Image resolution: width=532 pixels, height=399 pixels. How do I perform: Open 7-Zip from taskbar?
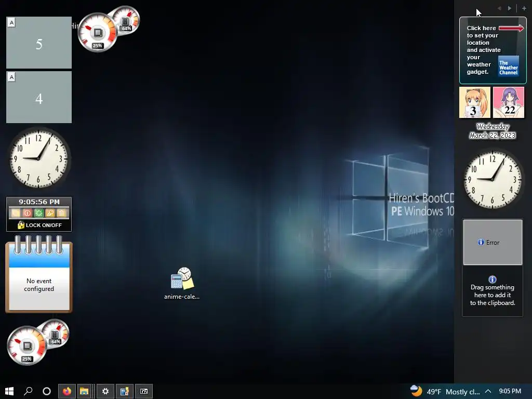tap(144, 391)
